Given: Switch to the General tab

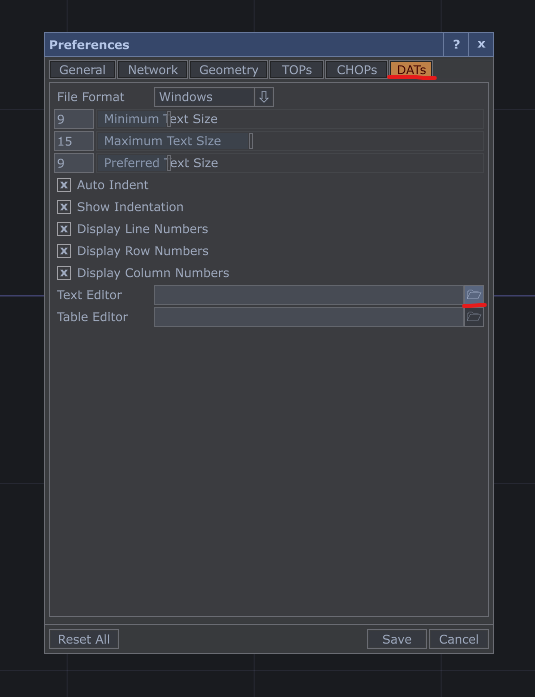Looking at the screenshot, I should (83, 70).
